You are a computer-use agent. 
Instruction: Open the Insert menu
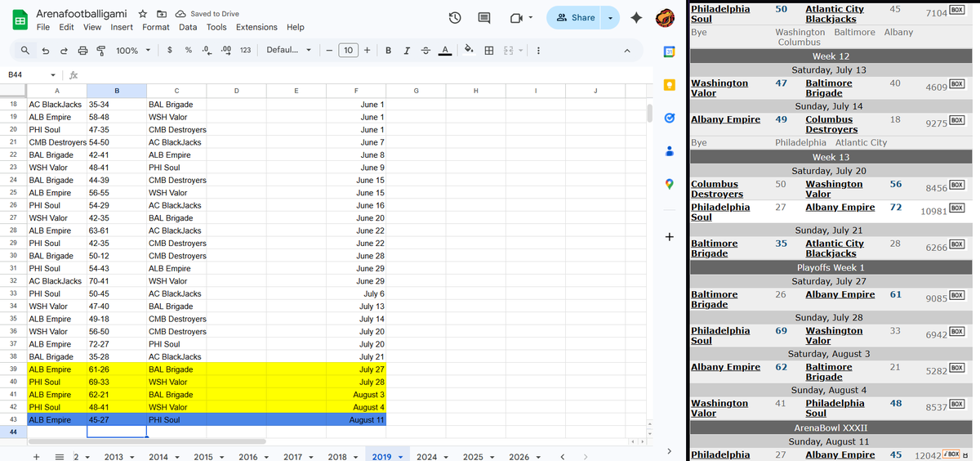pos(122,27)
